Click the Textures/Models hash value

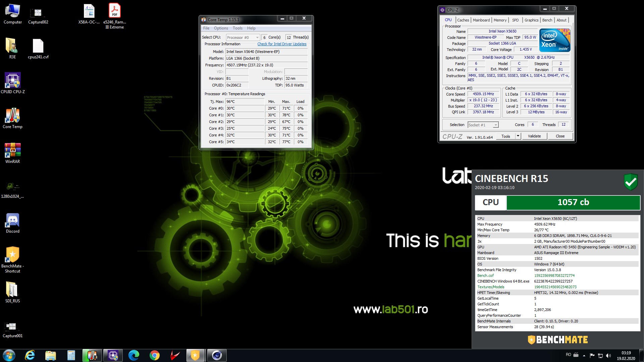pos(555,287)
